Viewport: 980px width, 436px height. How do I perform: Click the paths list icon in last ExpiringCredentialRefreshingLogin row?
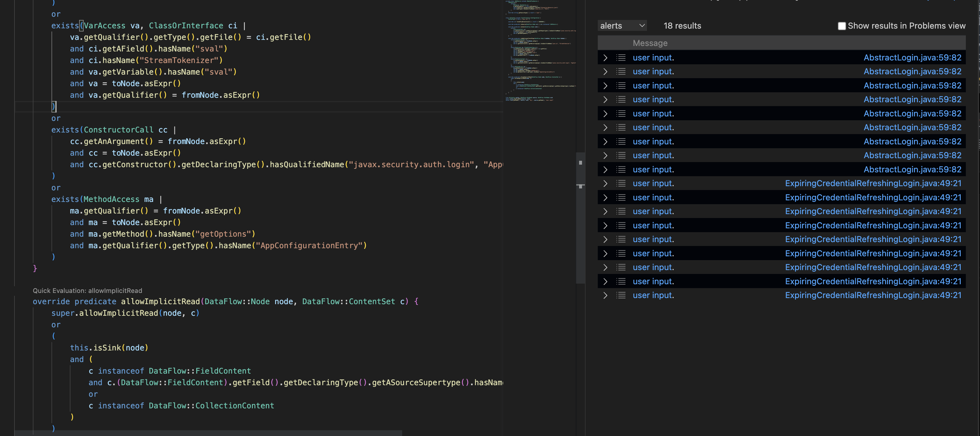click(x=621, y=295)
